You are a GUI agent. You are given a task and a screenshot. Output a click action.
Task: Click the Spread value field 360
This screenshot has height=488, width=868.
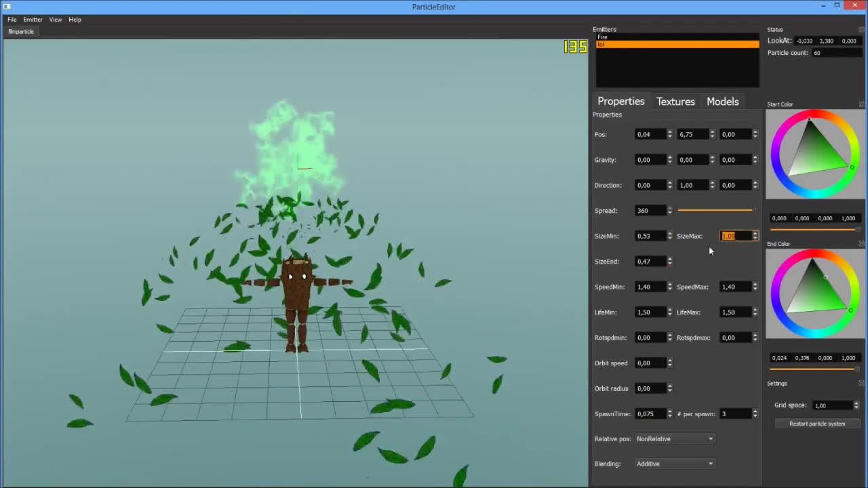pos(650,211)
